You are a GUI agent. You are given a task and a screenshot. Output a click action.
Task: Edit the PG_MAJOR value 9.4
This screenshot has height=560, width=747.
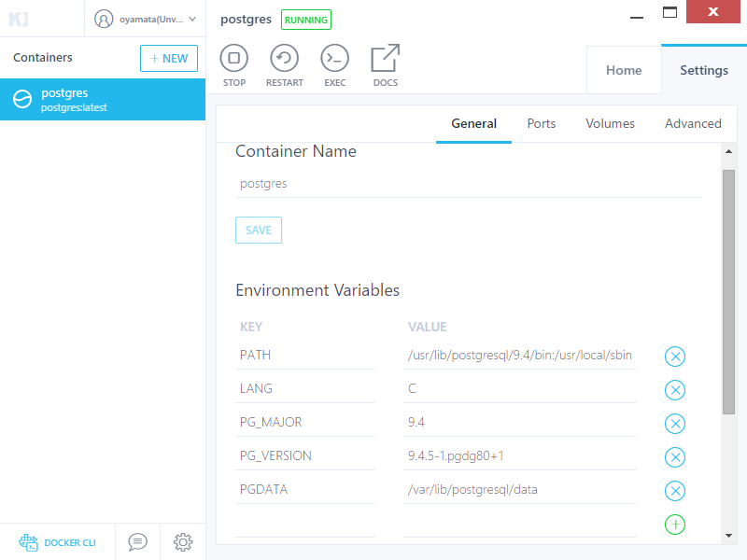pyautogui.click(x=520, y=423)
